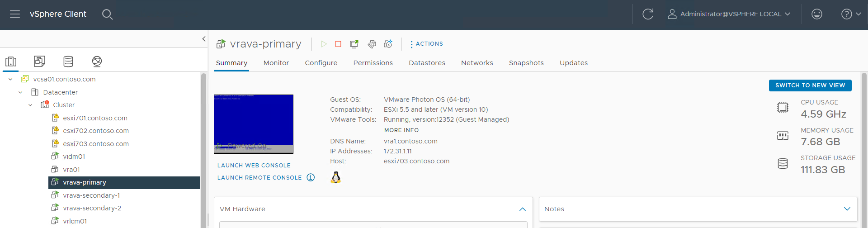Viewport: 868px width, 228px height.
Task: Click the Linux penguin guest OS icon
Action: click(335, 177)
